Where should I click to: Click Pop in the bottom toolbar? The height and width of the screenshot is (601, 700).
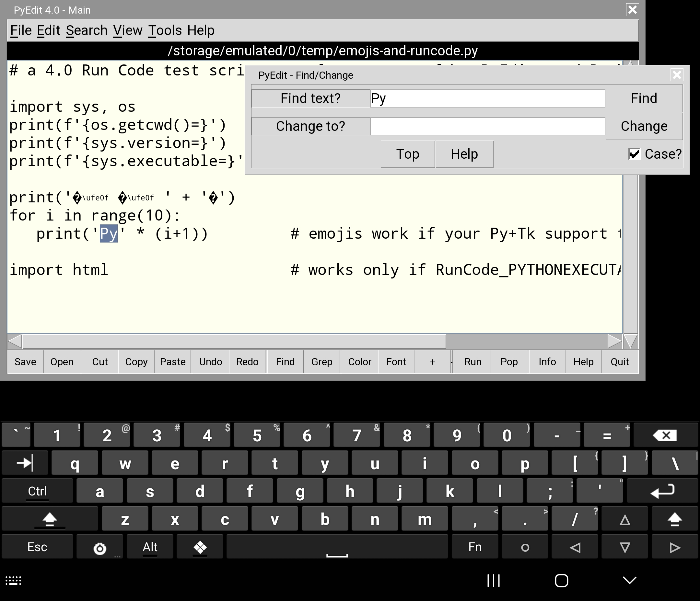509,362
